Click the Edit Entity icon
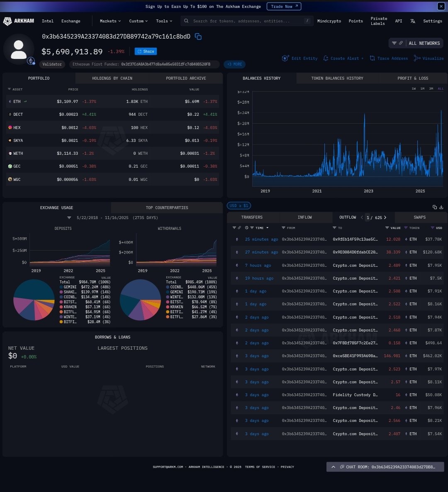448x492 pixels. (285, 58)
